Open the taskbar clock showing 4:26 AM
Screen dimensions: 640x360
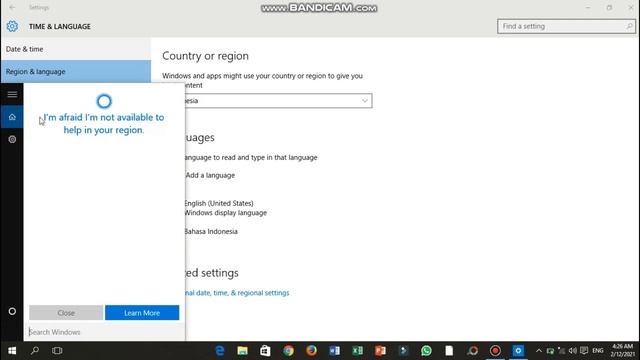pos(623,351)
